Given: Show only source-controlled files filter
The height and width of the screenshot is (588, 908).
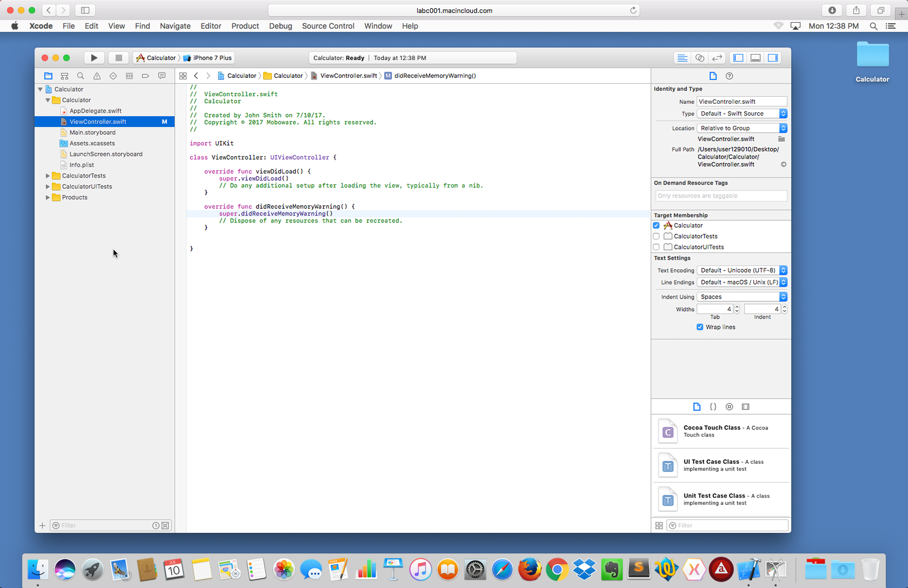Looking at the screenshot, I should (166, 525).
